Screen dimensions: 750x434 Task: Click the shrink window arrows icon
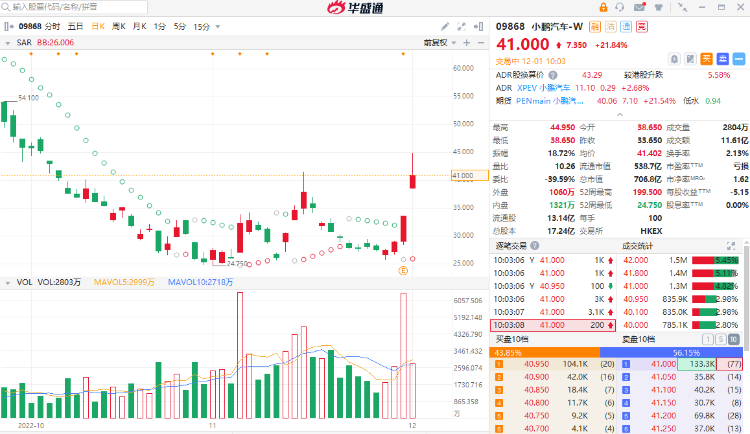tap(683, 7)
